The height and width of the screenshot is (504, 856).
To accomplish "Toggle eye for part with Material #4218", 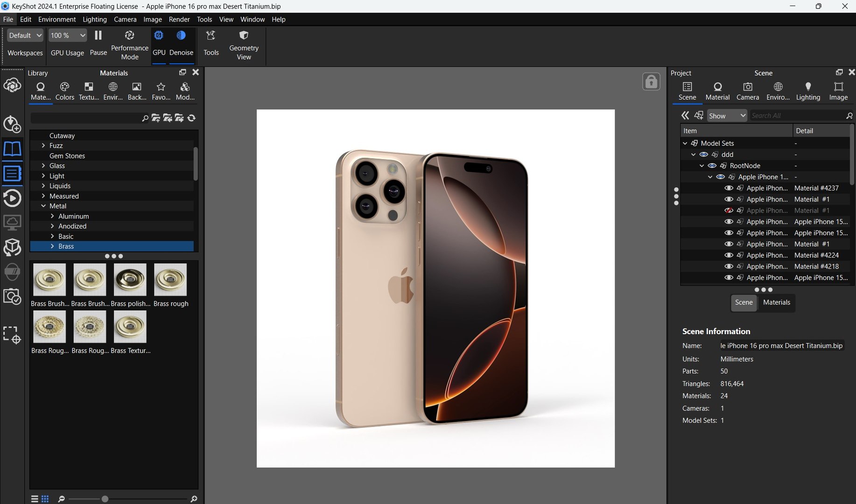I will (x=729, y=266).
